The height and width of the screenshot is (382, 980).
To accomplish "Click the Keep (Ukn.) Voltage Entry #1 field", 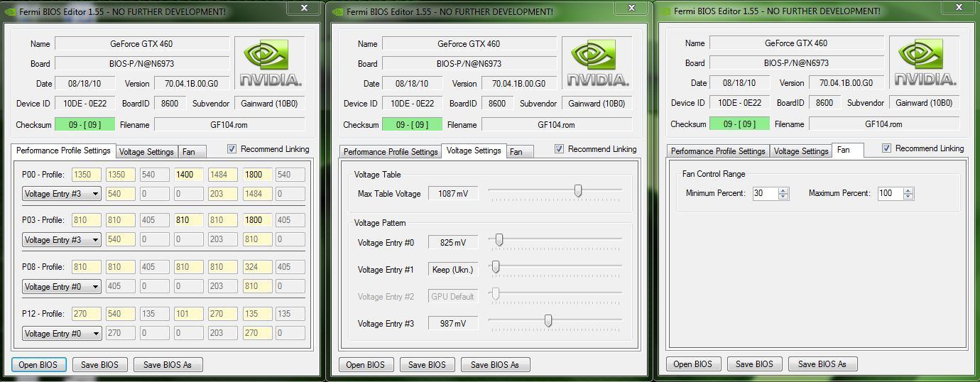I will pos(453,270).
